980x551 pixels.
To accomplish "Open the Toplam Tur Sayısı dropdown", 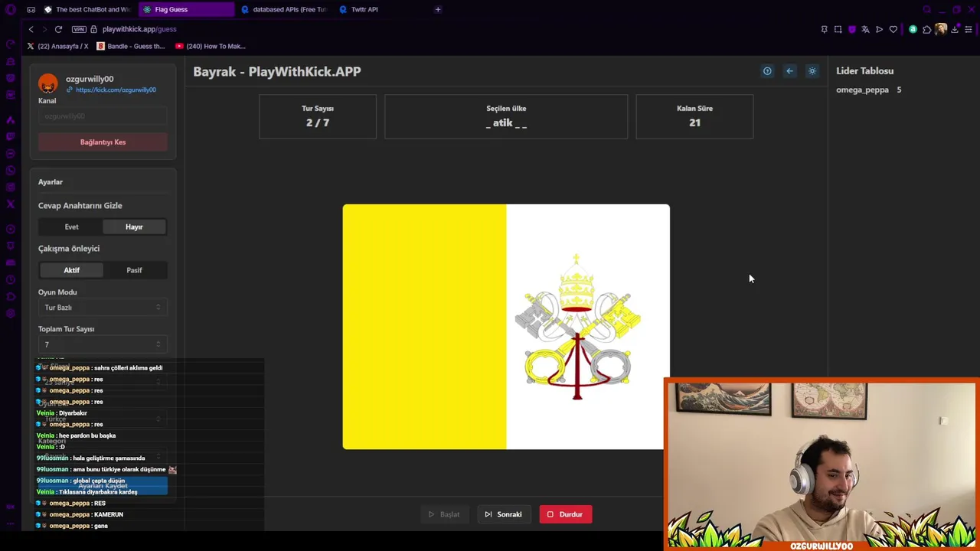I will pos(103,344).
